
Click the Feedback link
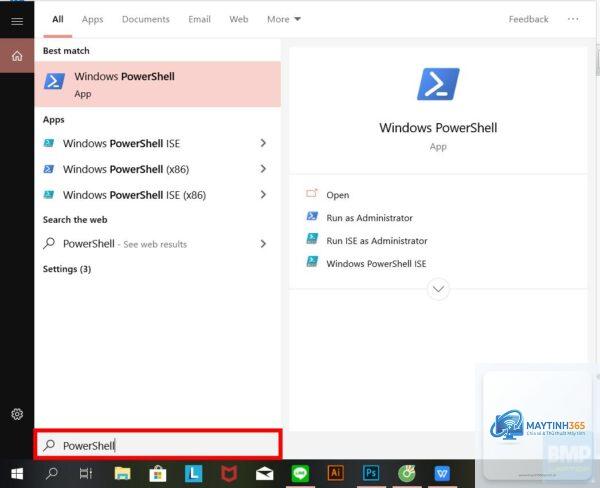point(528,19)
